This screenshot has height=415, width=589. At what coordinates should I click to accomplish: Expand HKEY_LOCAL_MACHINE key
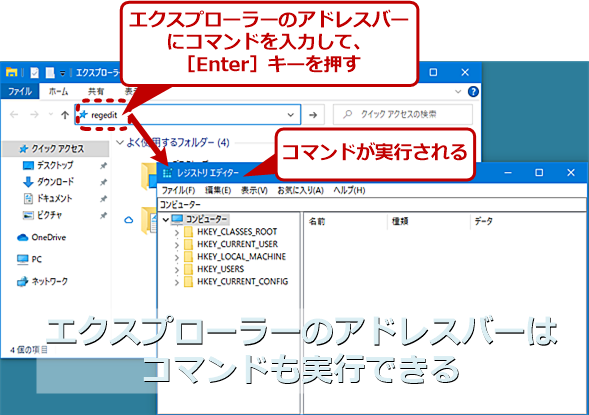point(177,257)
